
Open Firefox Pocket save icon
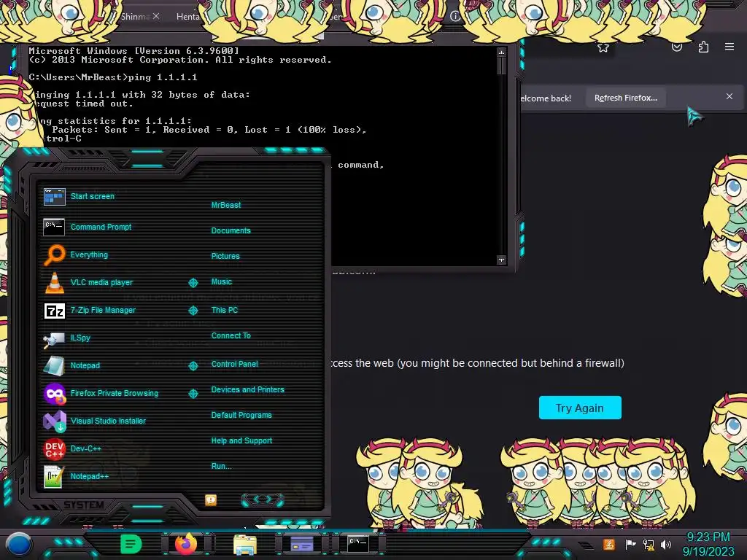tap(676, 47)
